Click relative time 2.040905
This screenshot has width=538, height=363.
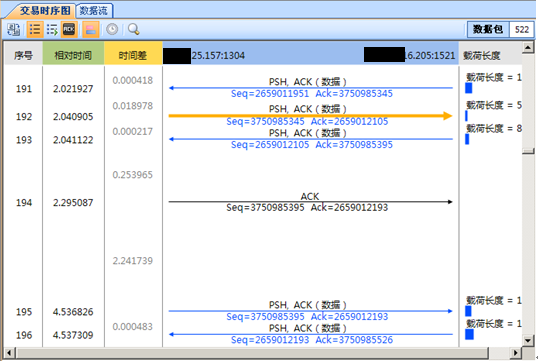point(73,117)
